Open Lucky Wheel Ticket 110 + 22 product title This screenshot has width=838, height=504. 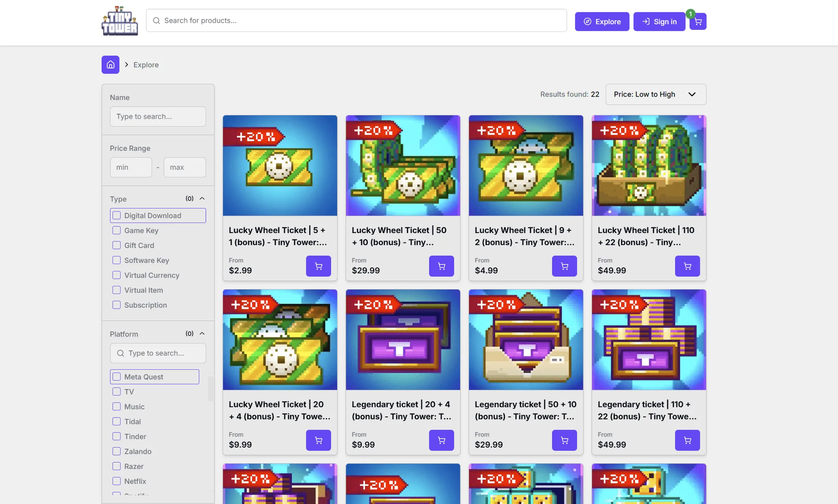[647, 236]
